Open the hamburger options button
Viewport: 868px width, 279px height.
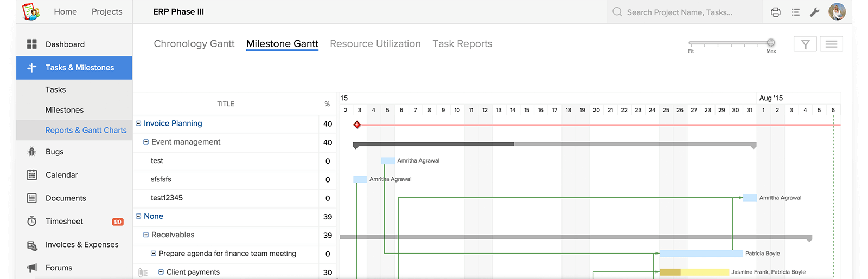831,44
